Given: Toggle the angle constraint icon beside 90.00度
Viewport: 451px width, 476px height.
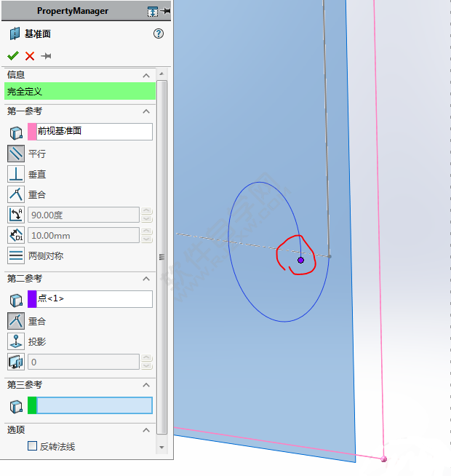Looking at the screenshot, I should (16, 215).
